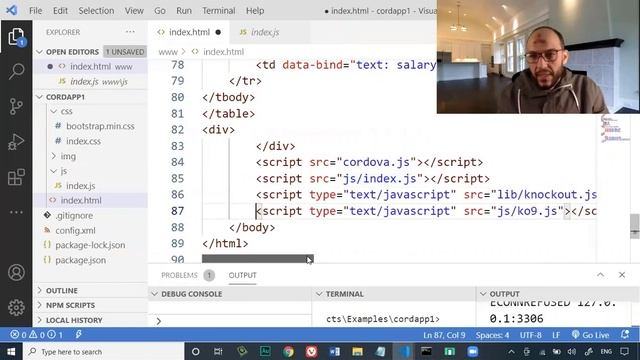The height and width of the screenshot is (360, 640).
Task: Click the lightning bolt status bar icon
Action: (78, 335)
